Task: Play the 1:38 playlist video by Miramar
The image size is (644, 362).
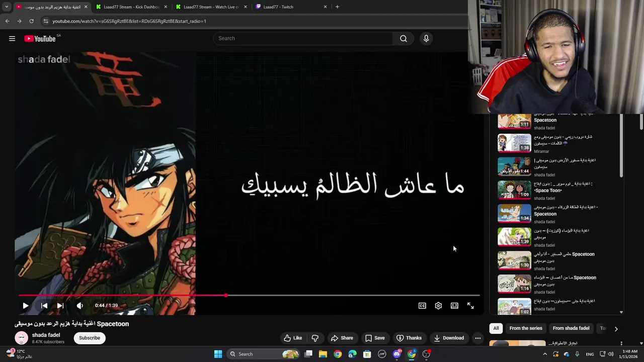Action: pyautogui.click(x=514, y=143)
